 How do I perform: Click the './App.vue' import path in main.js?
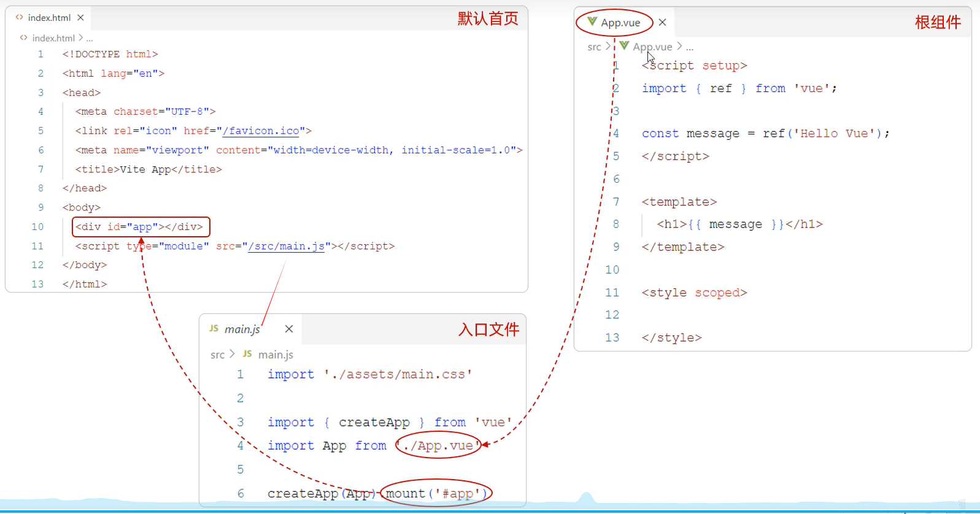point(438,446)
